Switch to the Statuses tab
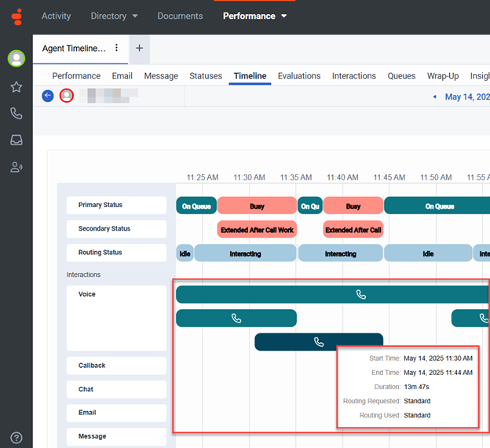 click(206, 76)
